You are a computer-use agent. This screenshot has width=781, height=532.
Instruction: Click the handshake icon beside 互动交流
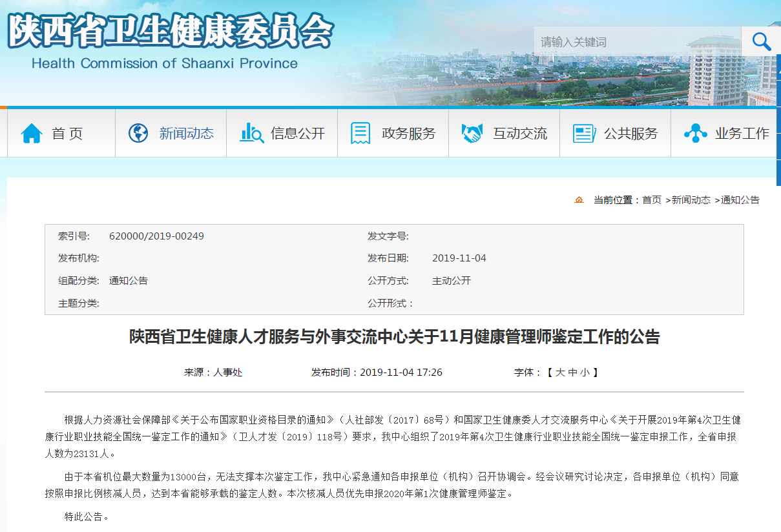pyautogui.click(x=472, y=134)
